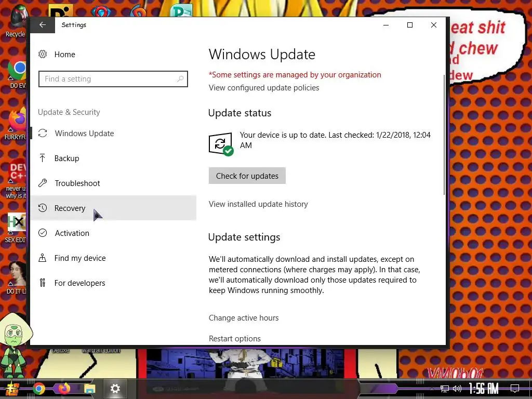This screenshot has width=532, height=399.
Task: Select the Find my device person icon
Action: [43, 258]
